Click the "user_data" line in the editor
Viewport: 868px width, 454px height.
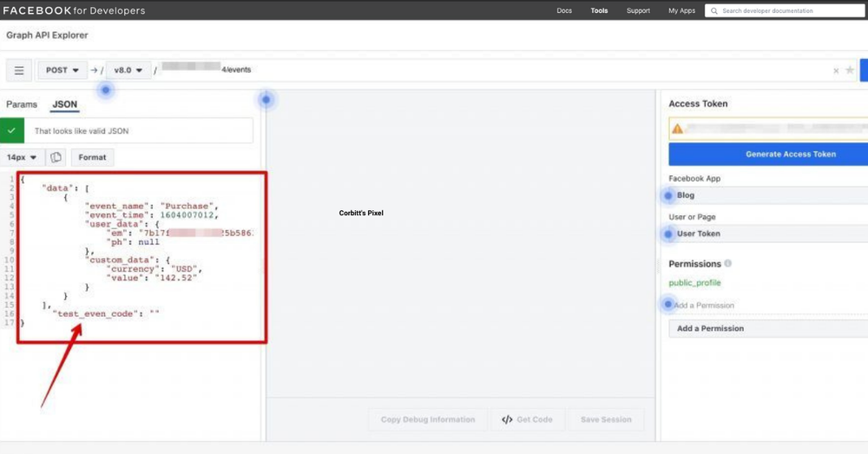[122, 224]
